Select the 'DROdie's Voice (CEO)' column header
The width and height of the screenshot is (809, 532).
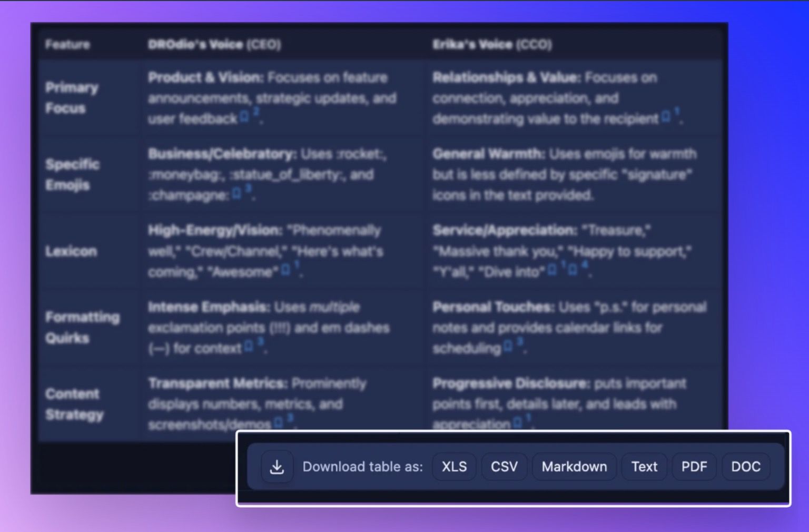coord(214,45)
